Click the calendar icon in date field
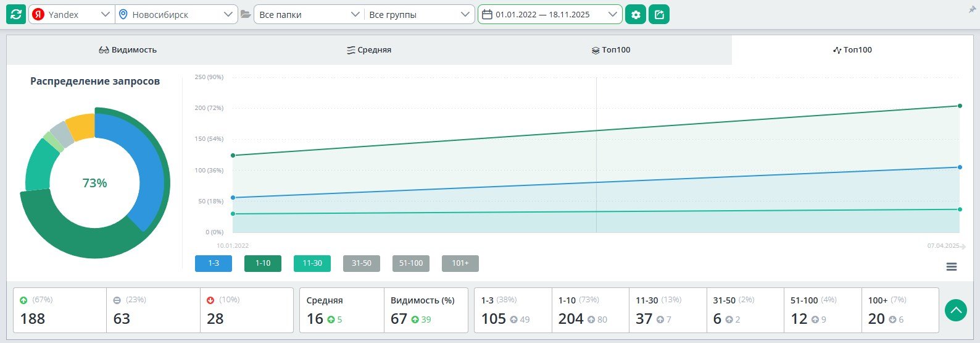Screen dimensions: 980x343 tap(487, 14)
